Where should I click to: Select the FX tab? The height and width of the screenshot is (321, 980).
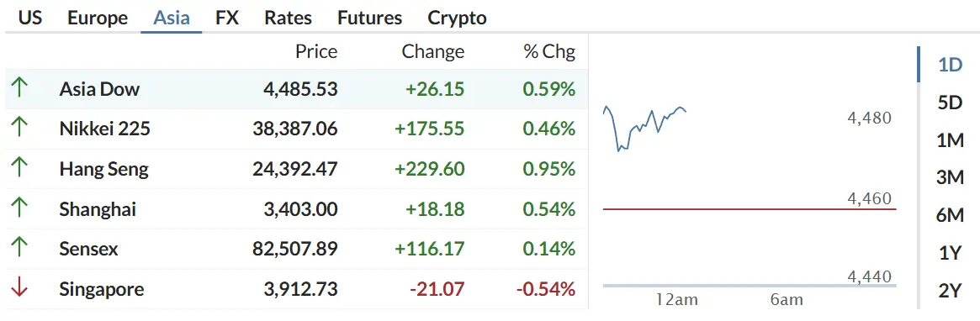[x=227, y=18]
